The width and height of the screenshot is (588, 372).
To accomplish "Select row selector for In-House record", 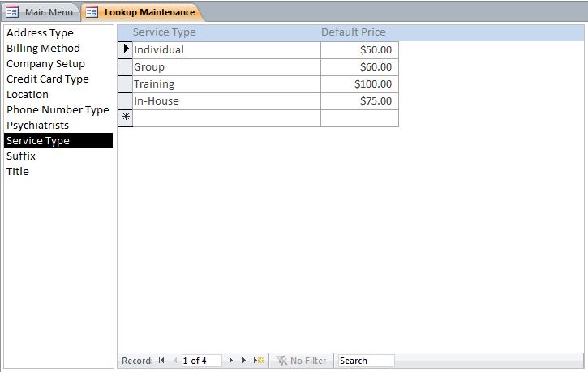I will point(125,101).
